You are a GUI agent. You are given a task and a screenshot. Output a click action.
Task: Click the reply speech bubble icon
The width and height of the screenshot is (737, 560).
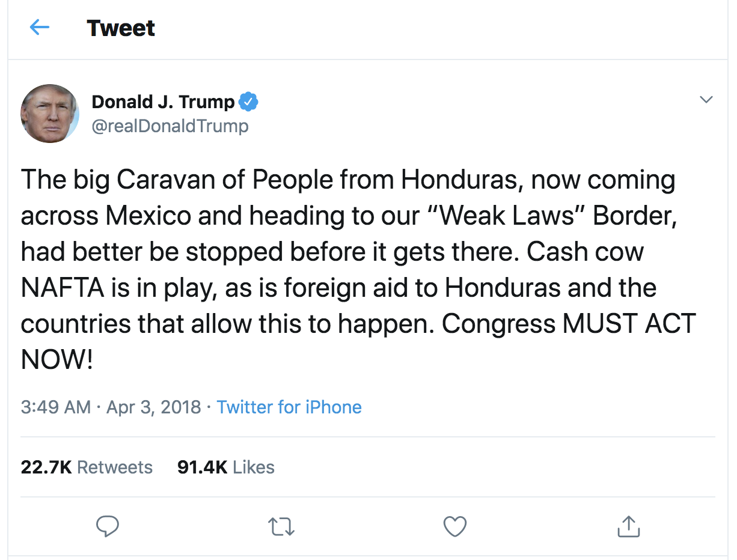coord(108,526)
